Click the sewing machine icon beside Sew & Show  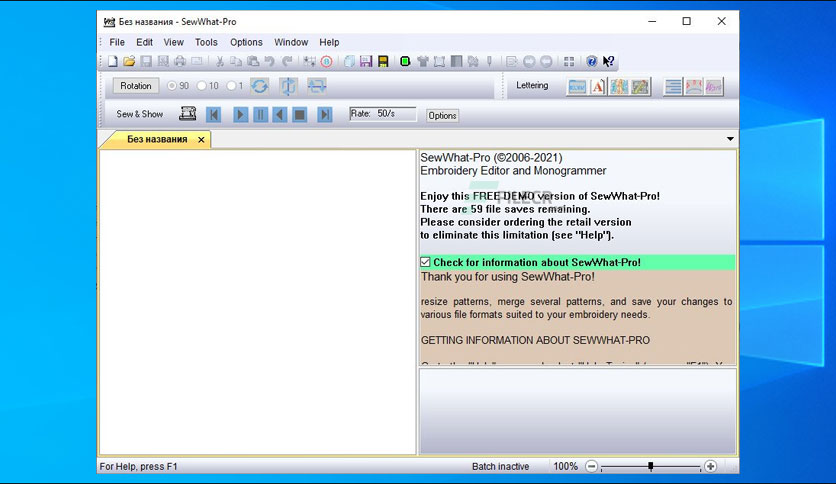pyautogui.click(x=187, y=114)
